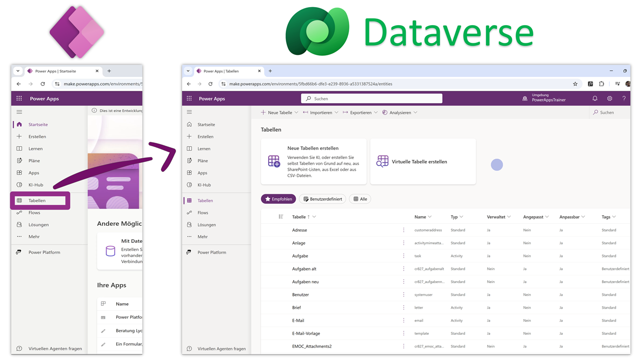Open more options for the Benutzer row
This screenshot has width=644, height=362.
[x=404, y=295]
